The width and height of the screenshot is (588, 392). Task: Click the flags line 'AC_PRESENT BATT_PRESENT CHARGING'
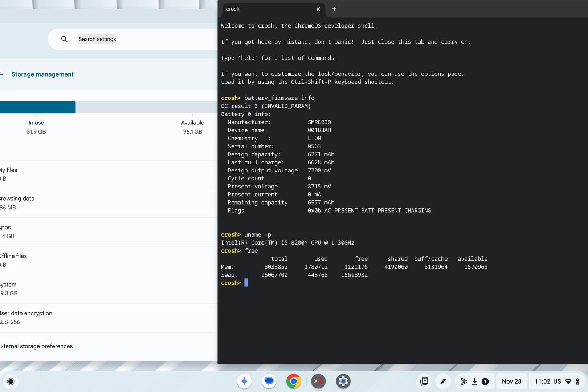377,211
